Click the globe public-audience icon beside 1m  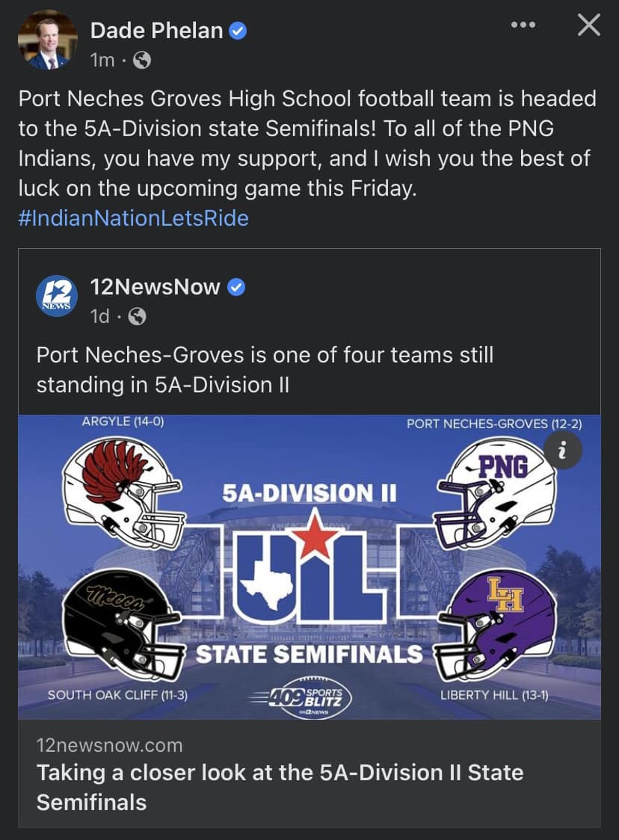click(x=141, y=60)
